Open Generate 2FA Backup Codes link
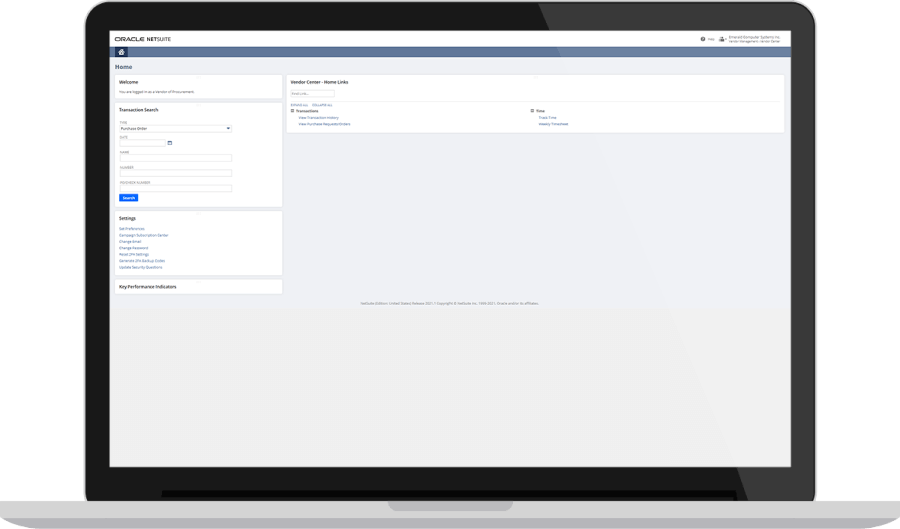900x529 pixels. (x=142, y=260)
